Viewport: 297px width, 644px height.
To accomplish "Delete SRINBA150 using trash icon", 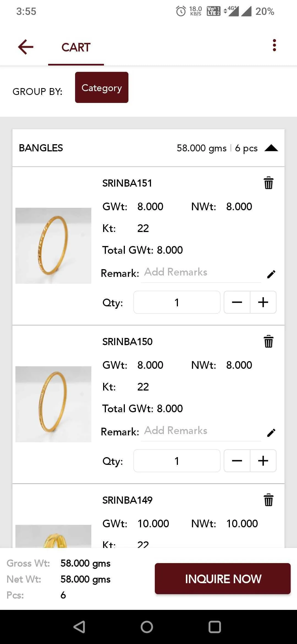I will 268,342.
